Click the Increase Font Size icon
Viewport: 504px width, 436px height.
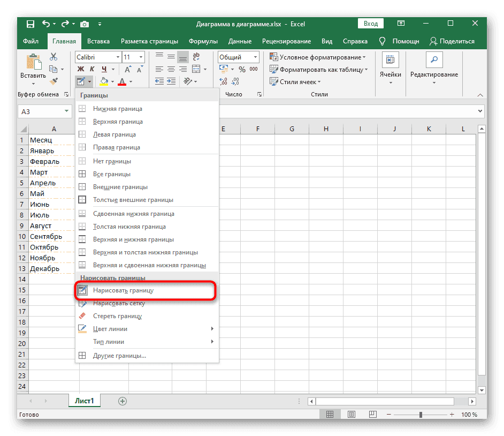[x=127, y=69]
